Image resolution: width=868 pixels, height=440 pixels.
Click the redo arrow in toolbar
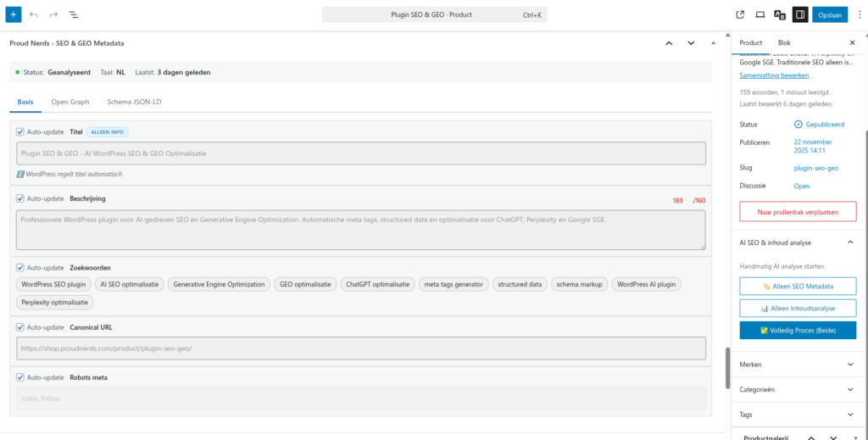pyautogui.click(x=53, y=14)
